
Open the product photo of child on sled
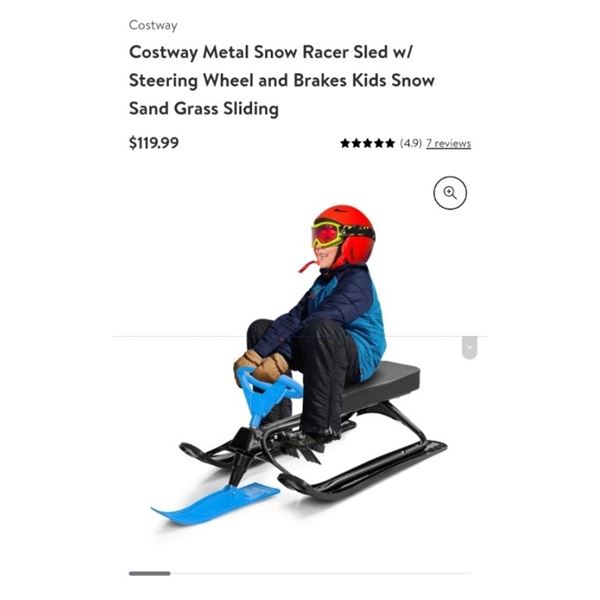(x=299, y=365)
